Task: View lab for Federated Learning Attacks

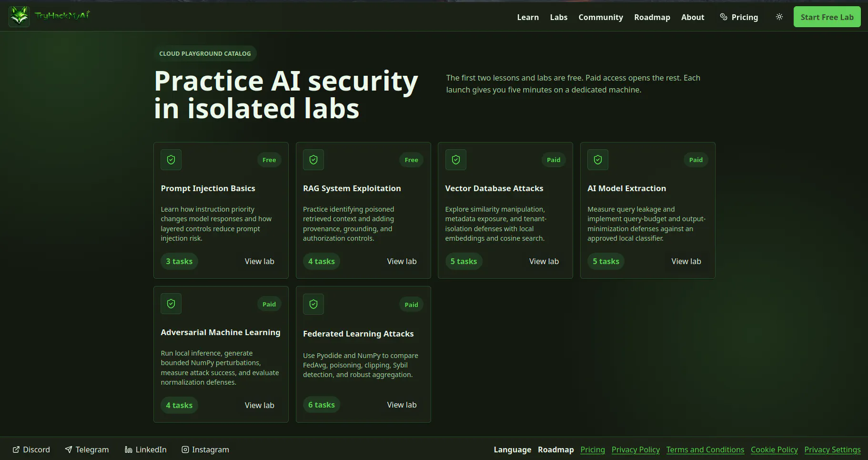Action: coord(402,405)
